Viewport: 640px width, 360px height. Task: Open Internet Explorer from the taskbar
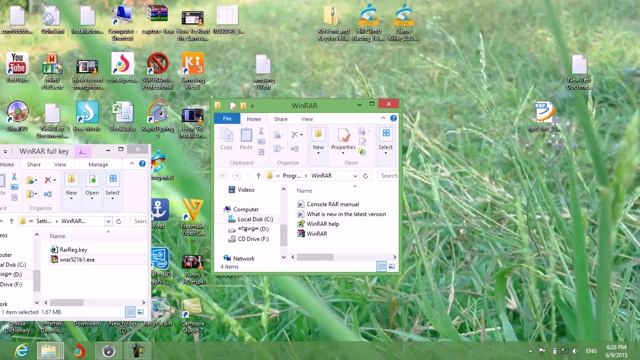20,351
